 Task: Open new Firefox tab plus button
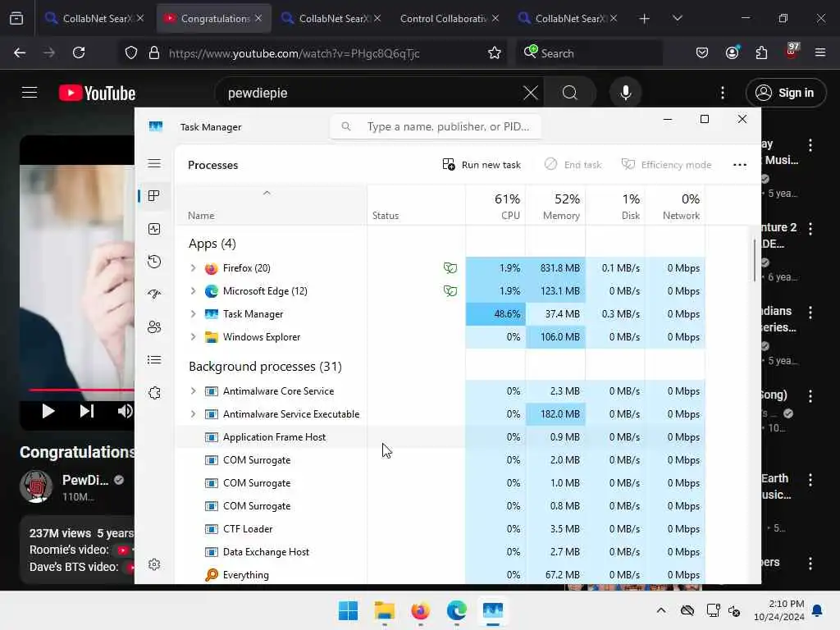tap(645, 19)
